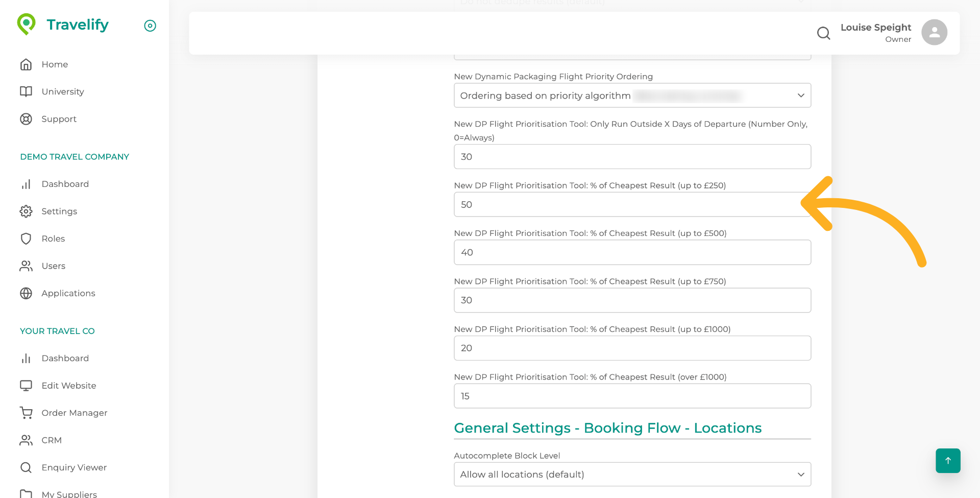The image size is (980, 498).
Task: Click the Support life-ring icon
Action: pyautogui.click(x=26, y=119)
